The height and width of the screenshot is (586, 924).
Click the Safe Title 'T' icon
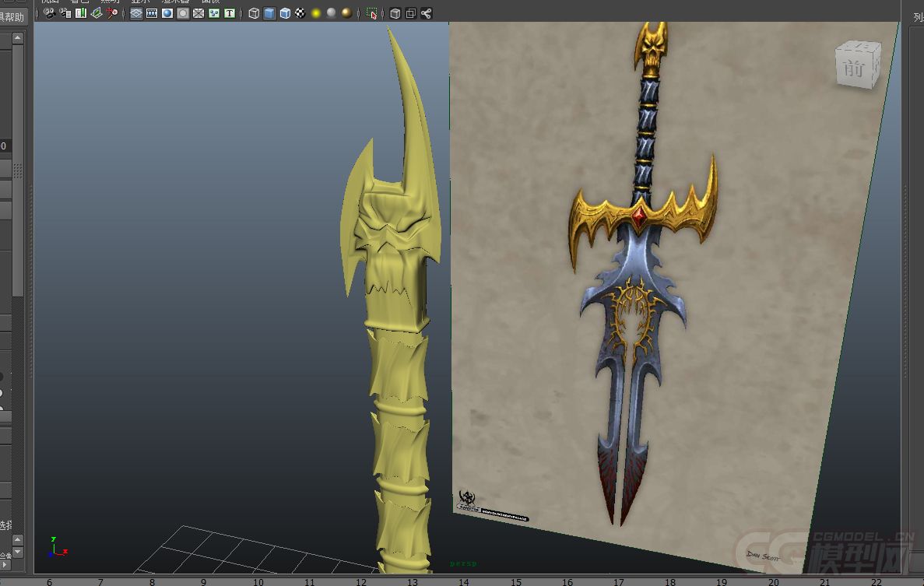[x=230, y=13]
